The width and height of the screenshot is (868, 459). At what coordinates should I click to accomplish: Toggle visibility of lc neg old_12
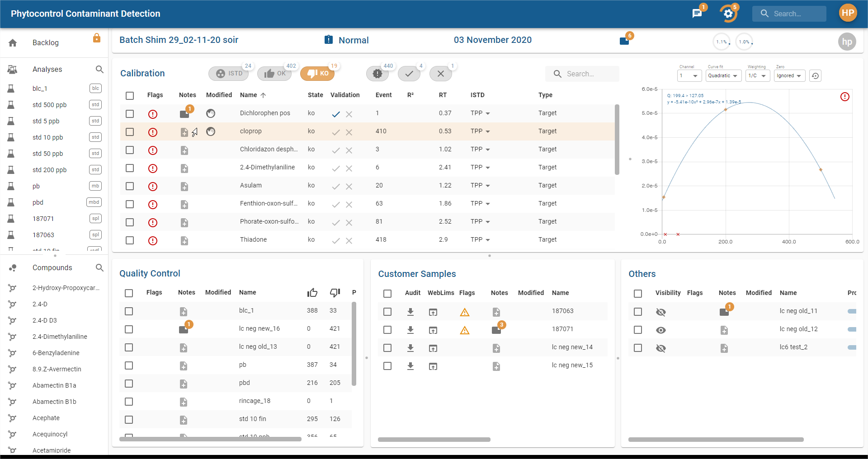click(x=660, y=330)
